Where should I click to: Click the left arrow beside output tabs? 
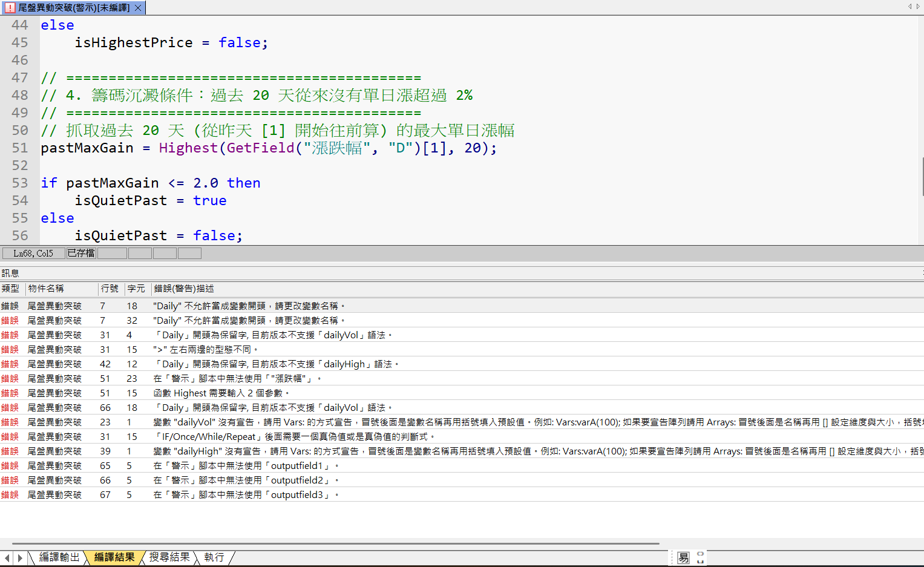(x=7, y=558)
